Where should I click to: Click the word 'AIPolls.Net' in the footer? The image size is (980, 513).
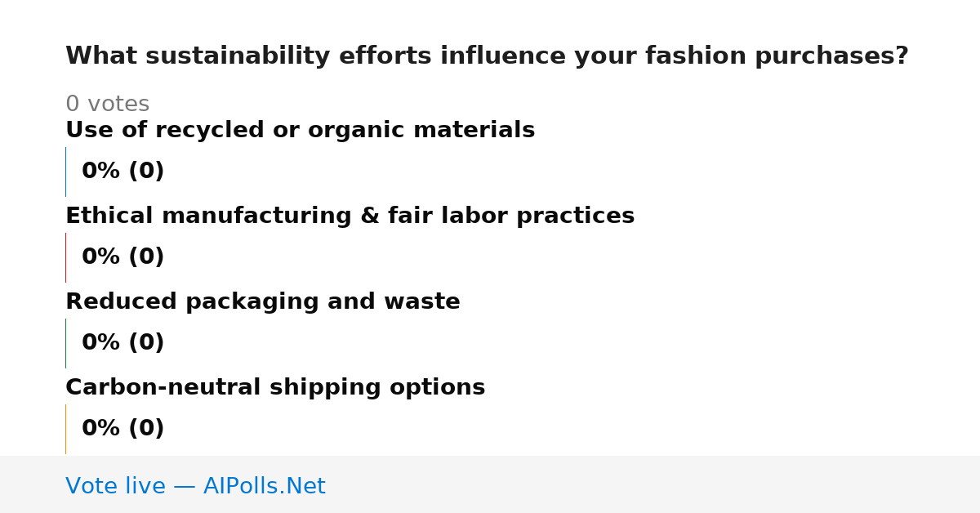pos(264,486)
